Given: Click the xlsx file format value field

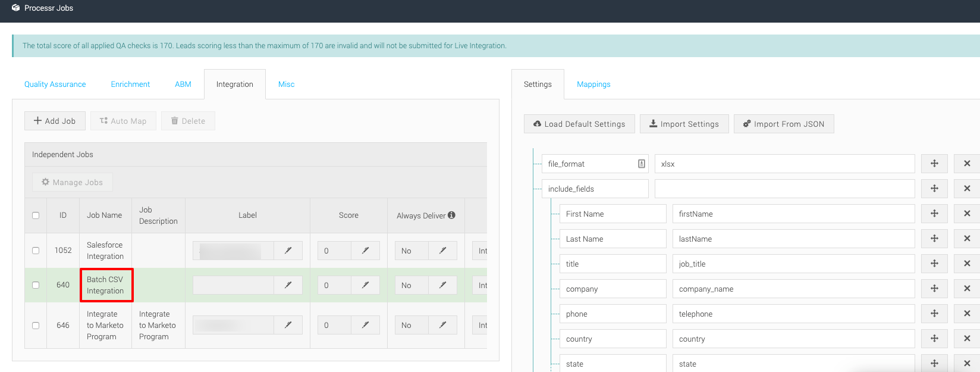Looking at the screenshot, I should tap(784, 164).
